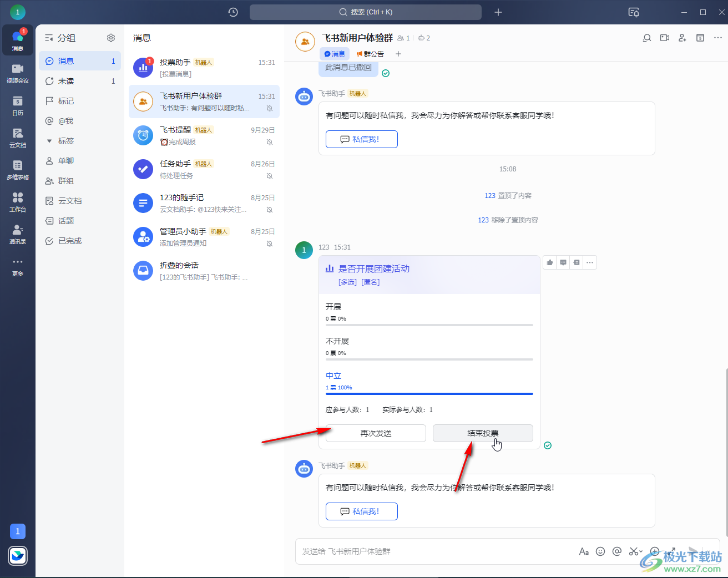Open the 更多 menu in sidebar
728x578 pixels.
click(18, 266)
